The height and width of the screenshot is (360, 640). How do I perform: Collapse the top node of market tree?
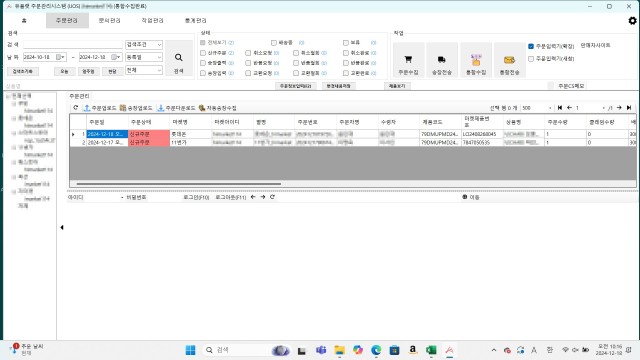(x=8, y=96)
